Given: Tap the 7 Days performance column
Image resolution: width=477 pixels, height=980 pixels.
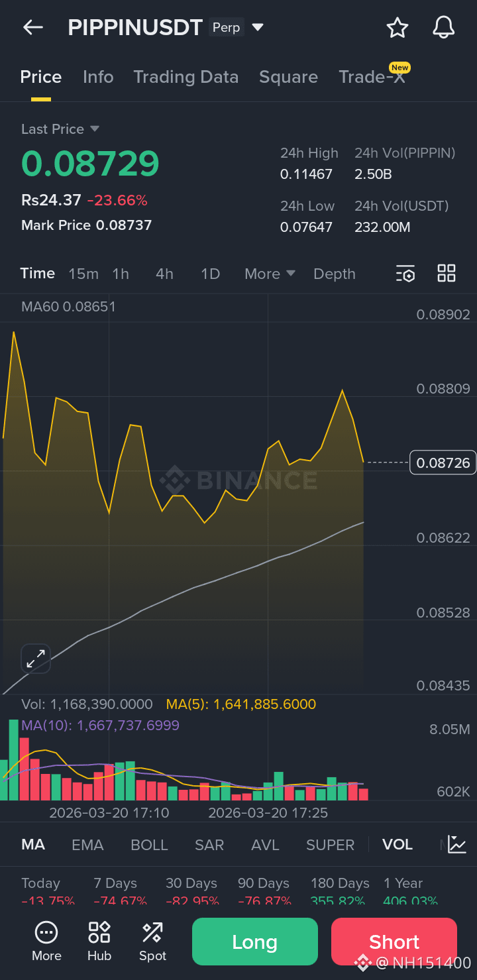Looking at the screenshot, I should pos(120,891).
